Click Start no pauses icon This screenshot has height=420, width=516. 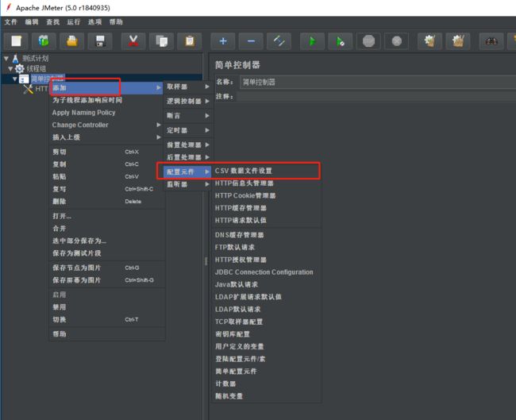click(x=341, y=41)
